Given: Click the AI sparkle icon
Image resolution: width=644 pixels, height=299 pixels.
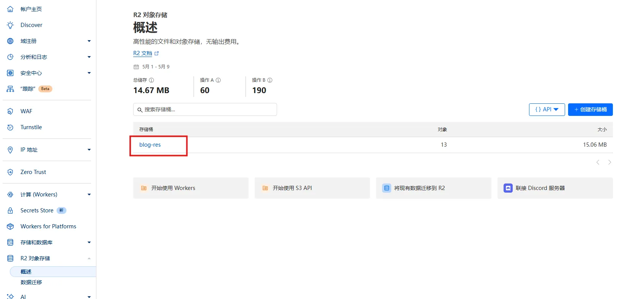Looking at the screenshot, I should click(x=10, y=296).
